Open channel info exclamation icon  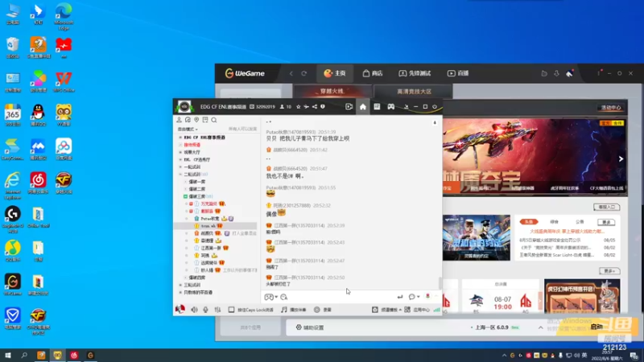323,107
